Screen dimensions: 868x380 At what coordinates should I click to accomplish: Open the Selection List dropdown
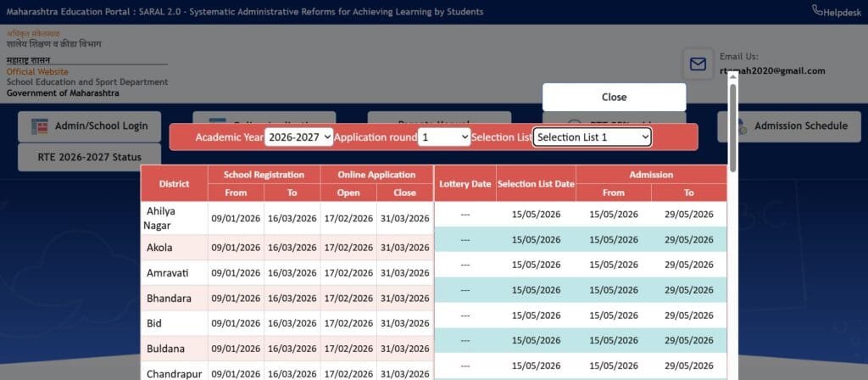(x=592, y=137)
